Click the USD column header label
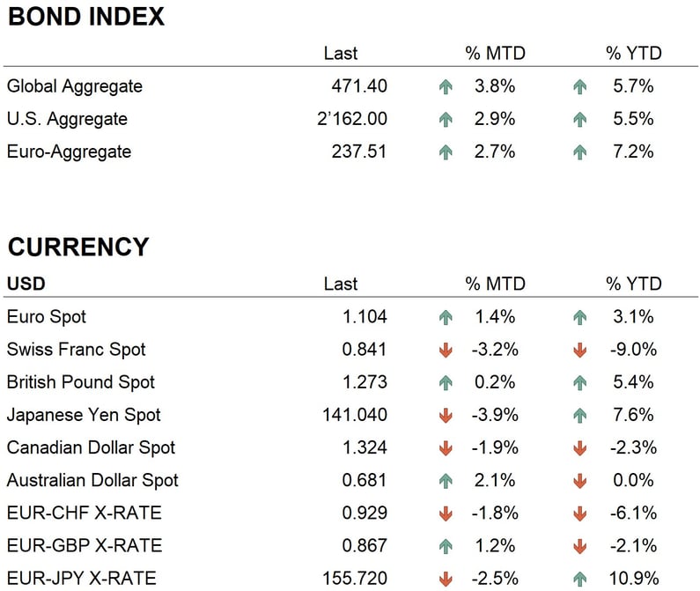Screen dimensions: 700x591 pyautogui.click(x=26, y=284)
